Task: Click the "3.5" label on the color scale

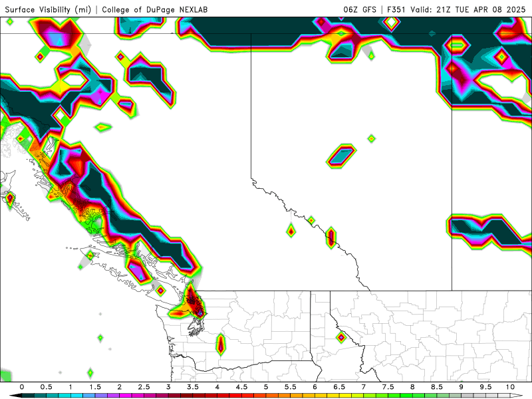Action: point(193,387)
